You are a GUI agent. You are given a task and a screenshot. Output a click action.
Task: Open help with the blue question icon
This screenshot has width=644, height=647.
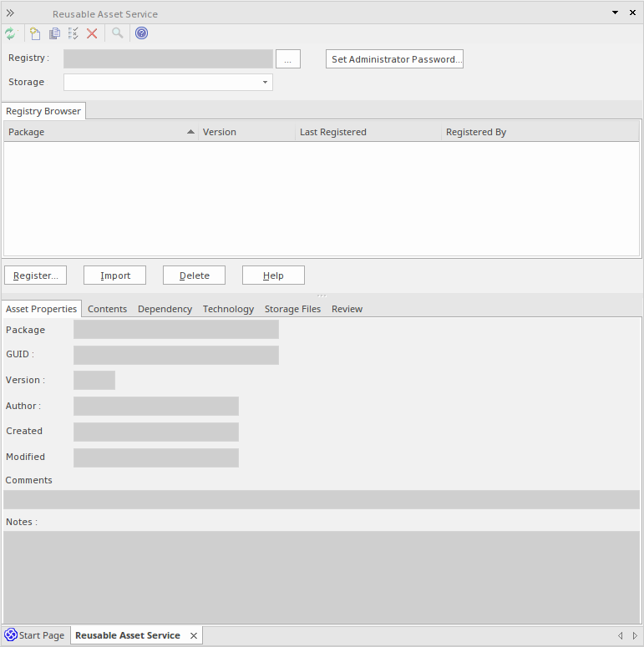141,33
